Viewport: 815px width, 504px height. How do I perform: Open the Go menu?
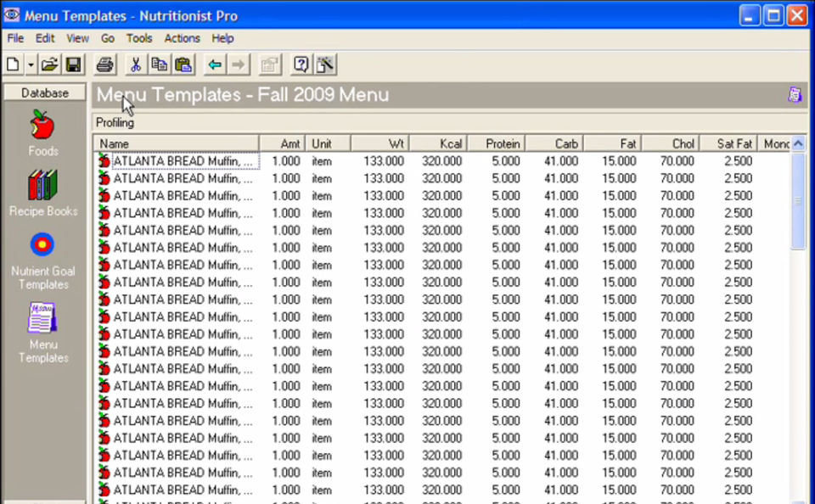108,38
